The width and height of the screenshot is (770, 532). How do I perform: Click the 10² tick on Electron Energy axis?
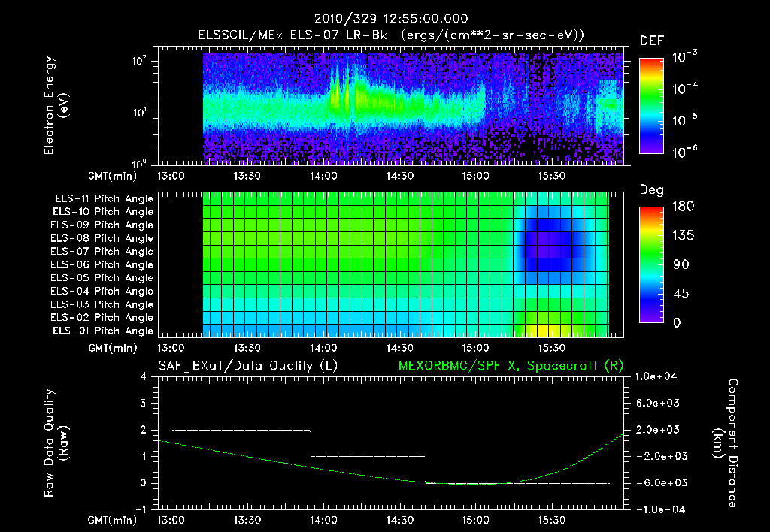coord(139,61)
